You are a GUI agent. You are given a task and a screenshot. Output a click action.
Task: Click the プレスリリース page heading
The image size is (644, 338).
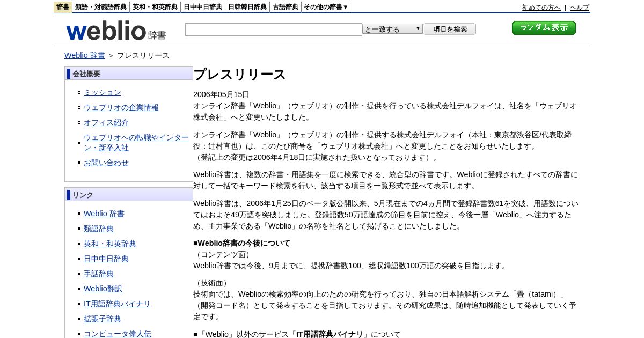click(240, 75)
